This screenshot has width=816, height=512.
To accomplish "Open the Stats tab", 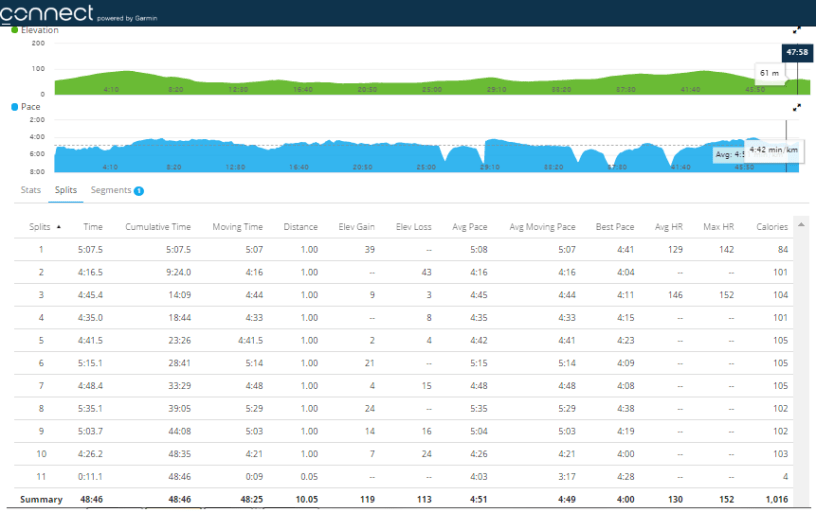I will (x=31, y=189).
